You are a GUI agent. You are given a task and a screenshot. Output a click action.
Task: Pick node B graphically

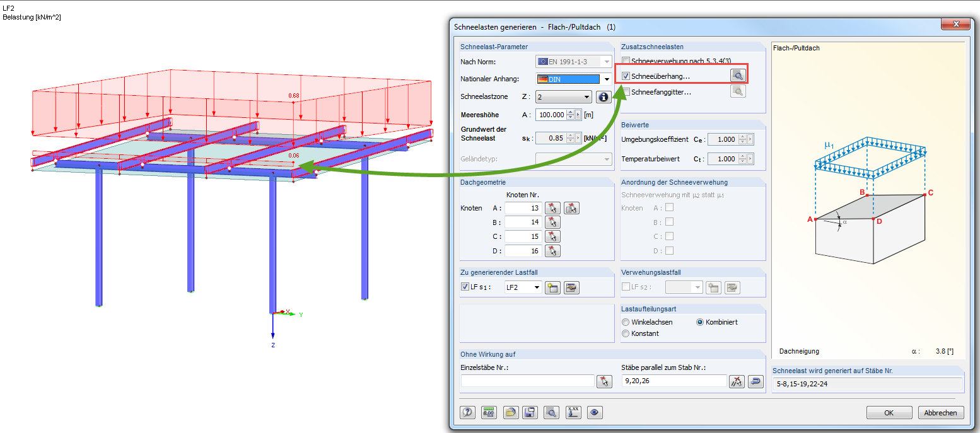point(552,222)
